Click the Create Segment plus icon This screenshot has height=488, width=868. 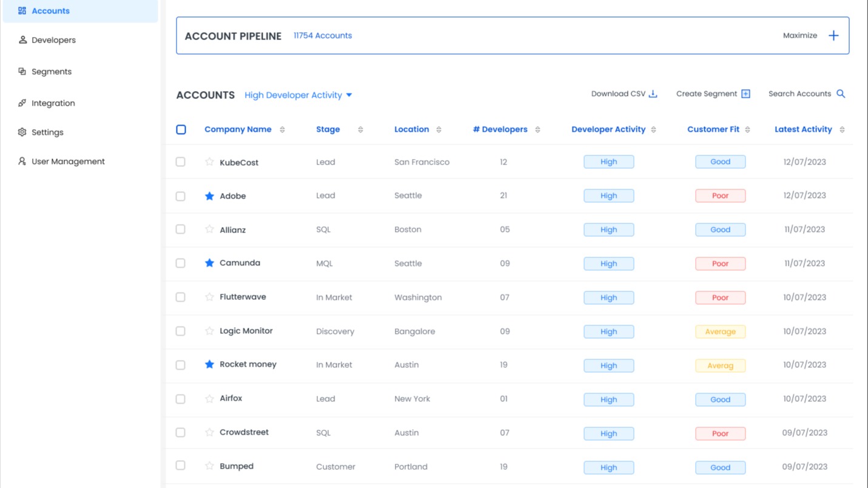[x=745, y=93]
